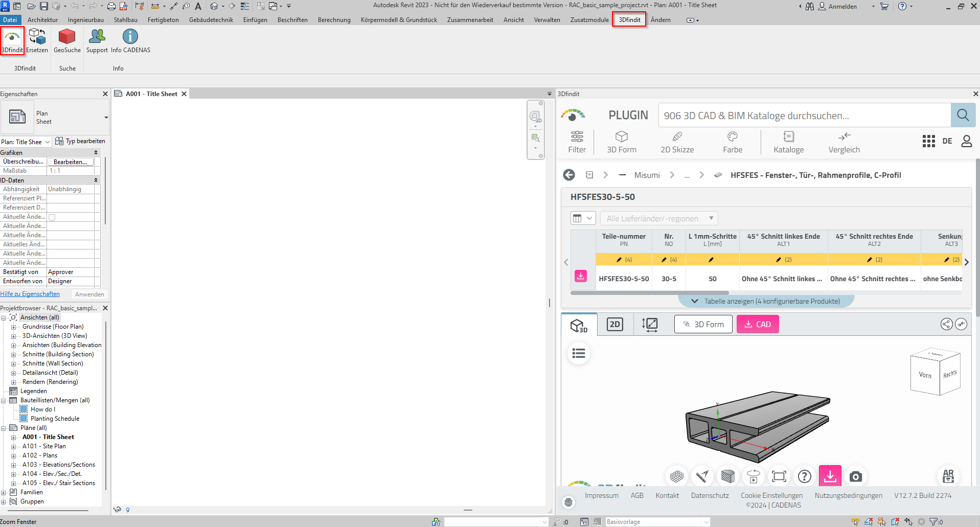
Task: Expand the Familien tree node
Action: 4,493
